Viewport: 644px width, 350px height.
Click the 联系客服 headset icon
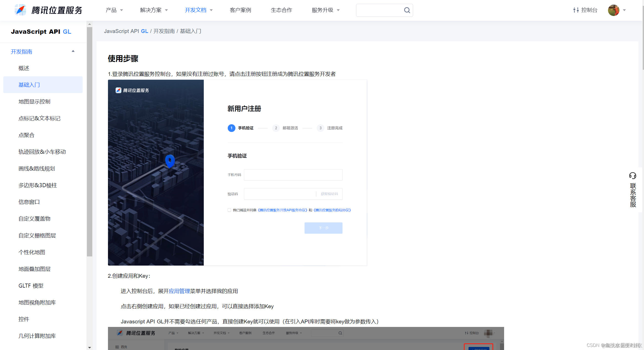click(632, 176)
